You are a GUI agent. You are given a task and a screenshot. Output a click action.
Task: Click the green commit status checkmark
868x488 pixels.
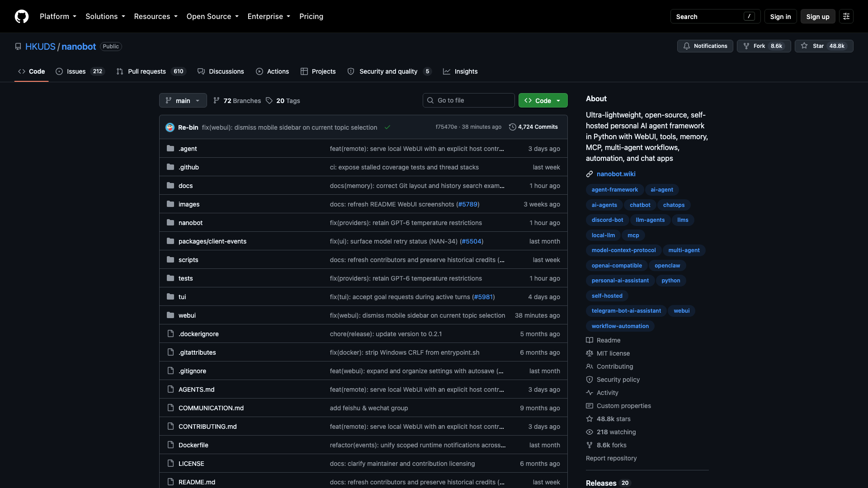click(x=387, y=127)
